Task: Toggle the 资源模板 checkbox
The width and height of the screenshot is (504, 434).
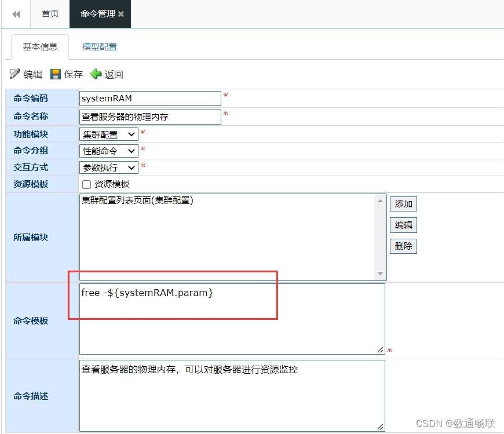Action: tap(86, 184)
